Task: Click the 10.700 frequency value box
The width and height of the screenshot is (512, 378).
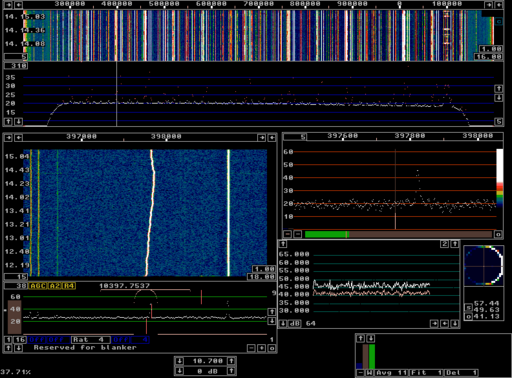Action: click(206, 361)
